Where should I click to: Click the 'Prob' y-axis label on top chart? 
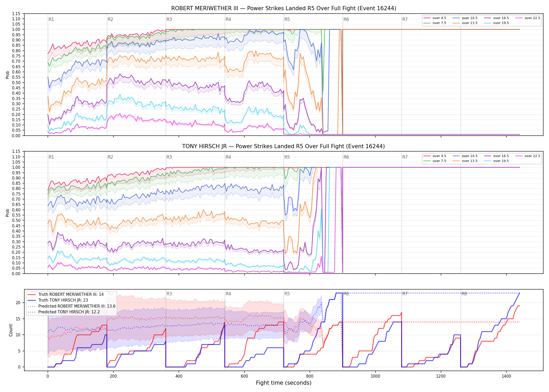[x=8, y=75]
